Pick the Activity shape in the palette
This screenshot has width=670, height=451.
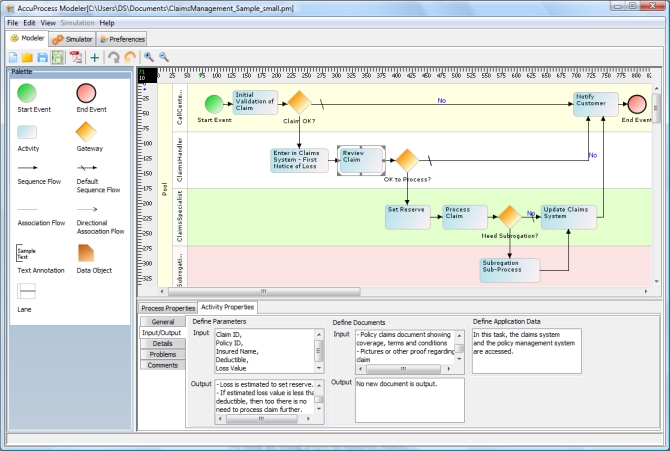[x=27, y=132]
